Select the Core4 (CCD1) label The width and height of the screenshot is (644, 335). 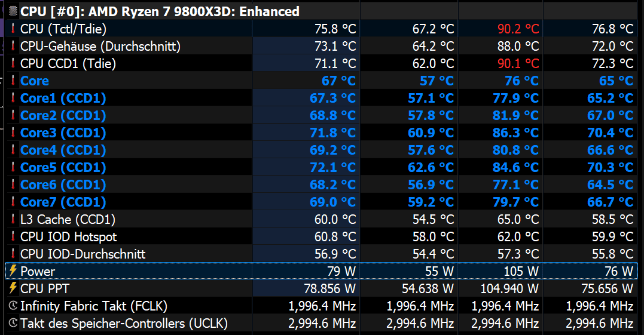pos(63,150)
